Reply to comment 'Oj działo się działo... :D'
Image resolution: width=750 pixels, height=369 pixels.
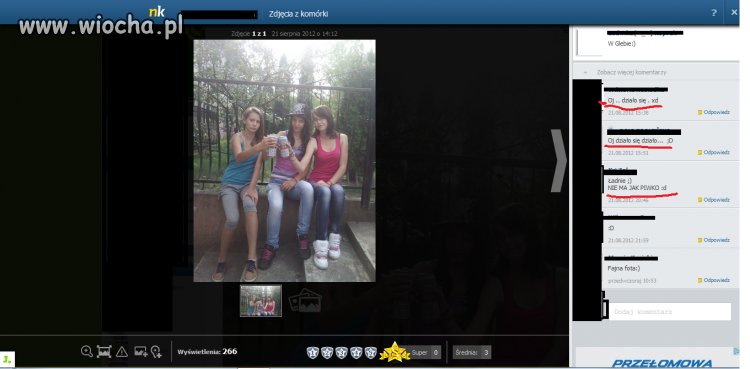click(714, 153)
